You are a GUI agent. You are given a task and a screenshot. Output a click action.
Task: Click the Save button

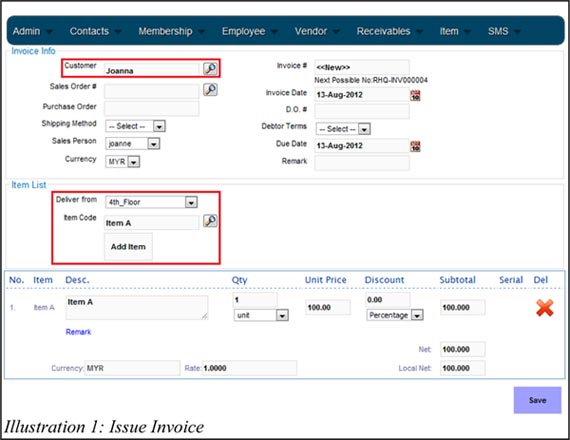(x=537, y=400)
